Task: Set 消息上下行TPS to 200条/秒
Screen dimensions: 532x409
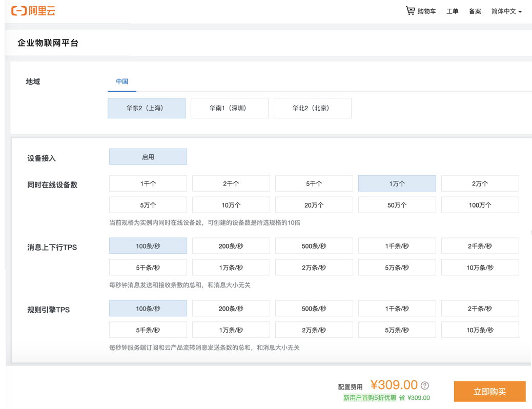Action: pos(231,246)
